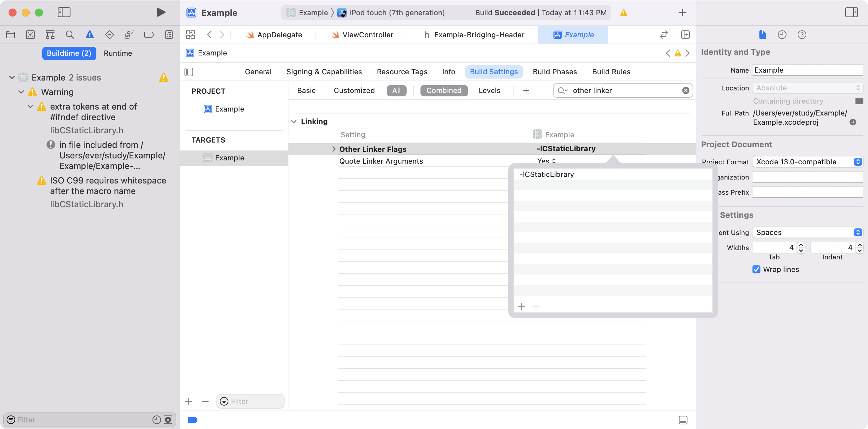Select the Levels view button

click(x=489, y=91)
